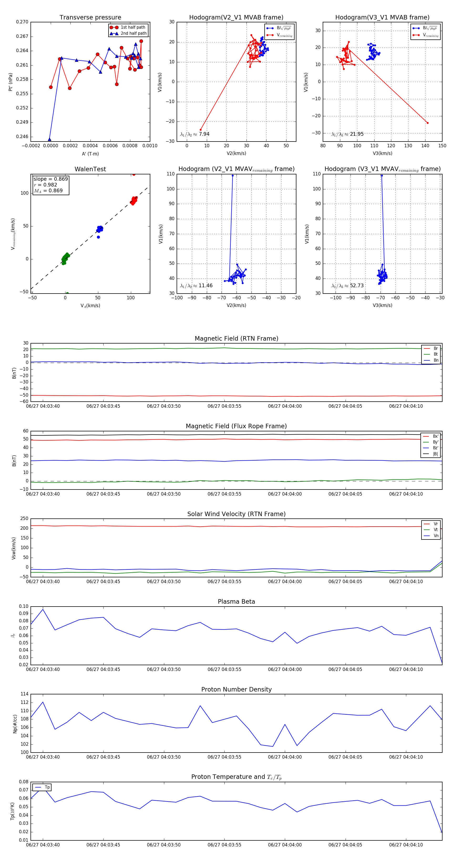Click the "Proton Number Density" chart title

(236, 689)
